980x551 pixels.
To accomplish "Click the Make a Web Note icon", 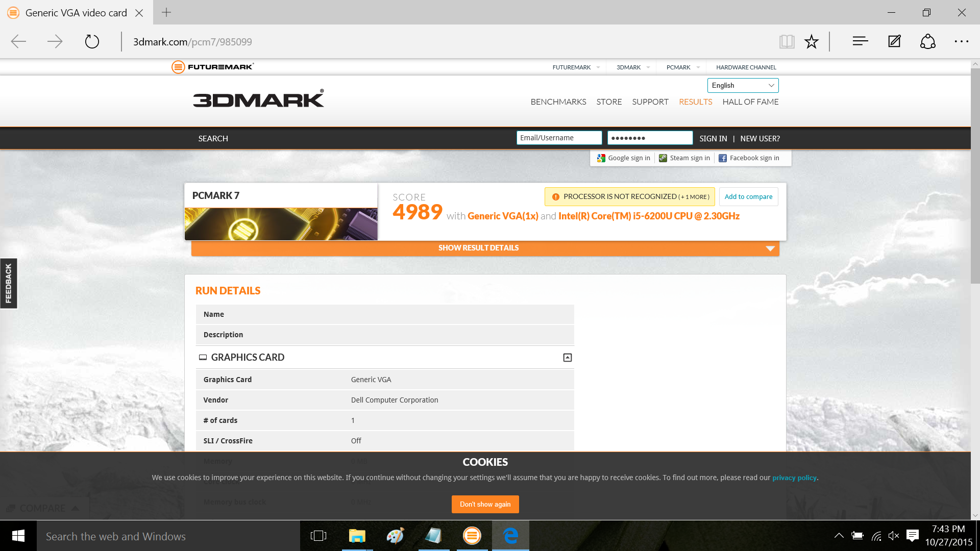I will point(894,42).
